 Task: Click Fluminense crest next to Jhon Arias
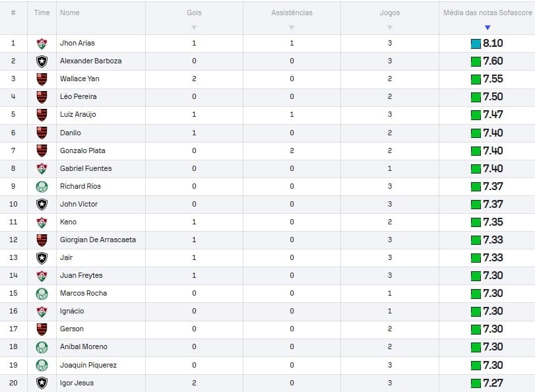[x=42, y=44]
